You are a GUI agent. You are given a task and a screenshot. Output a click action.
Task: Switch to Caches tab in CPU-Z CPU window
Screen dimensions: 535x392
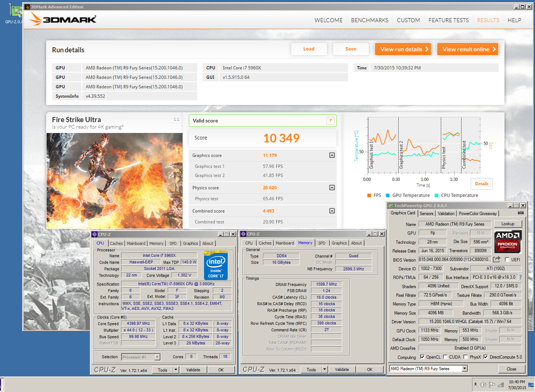(116, 243)
